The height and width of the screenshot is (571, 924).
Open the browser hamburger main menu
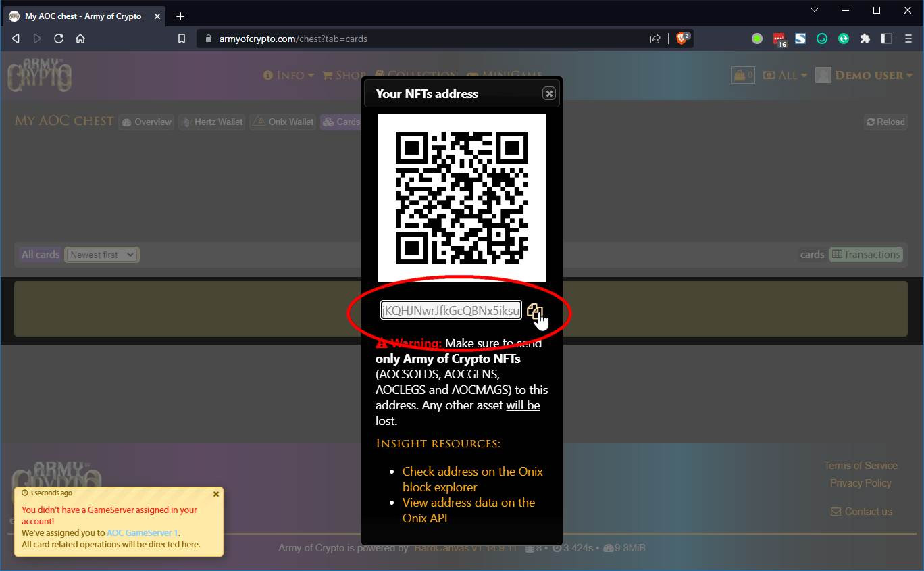pyautogui.click(x=908, y=39)
